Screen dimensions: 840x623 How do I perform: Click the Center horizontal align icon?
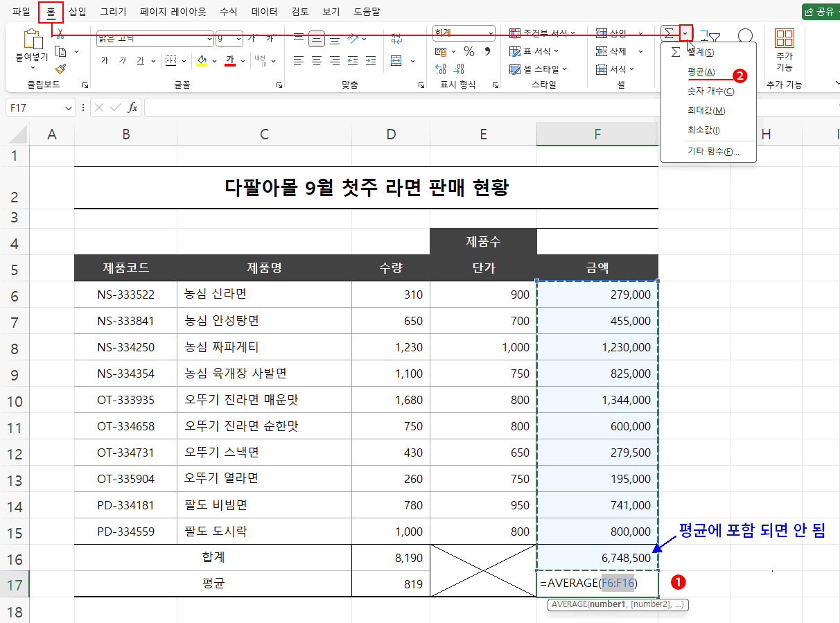pos(317,61)
